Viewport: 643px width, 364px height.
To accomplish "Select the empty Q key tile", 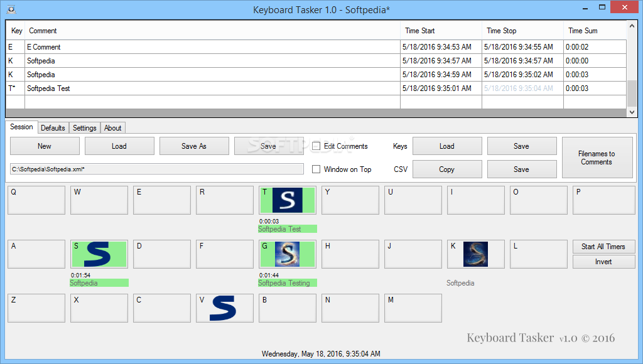I will pyautogui.click(x=36, y=200).
